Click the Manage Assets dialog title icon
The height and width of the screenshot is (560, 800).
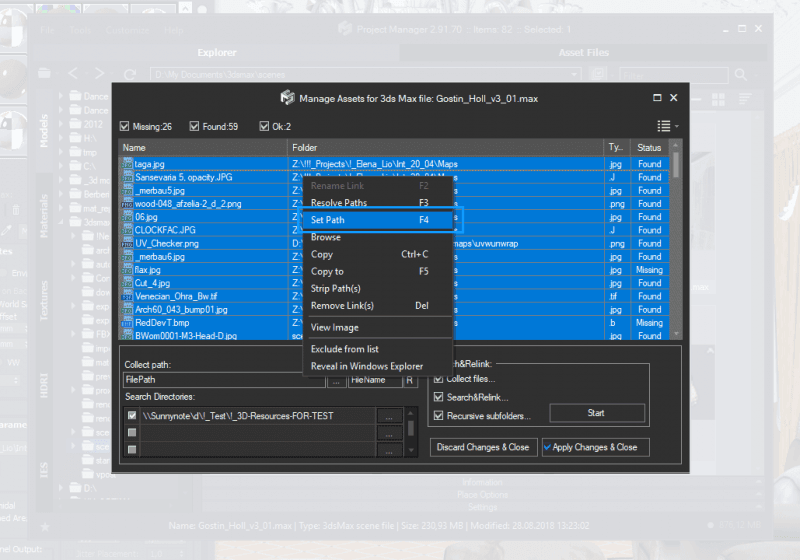(x=288, y=97)
